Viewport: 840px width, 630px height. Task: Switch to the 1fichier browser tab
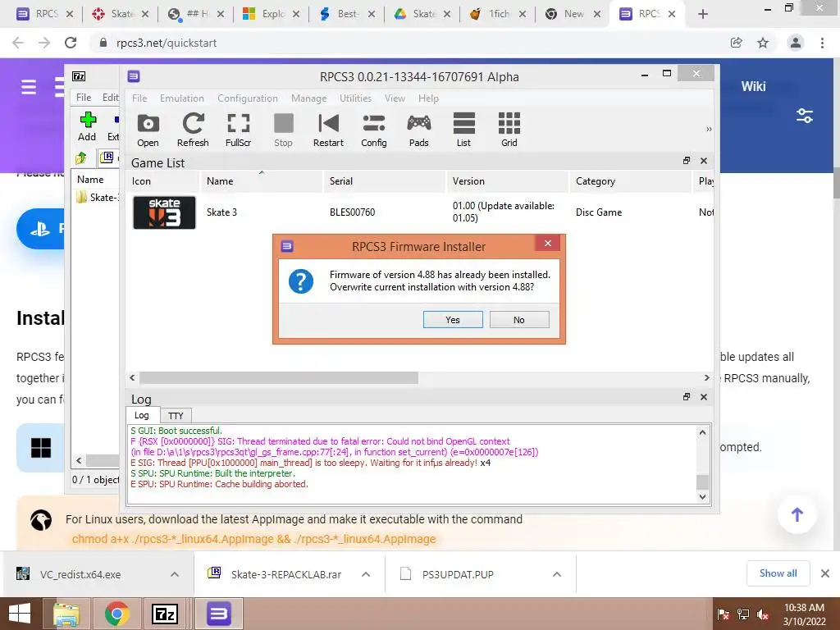coord(498,14)
